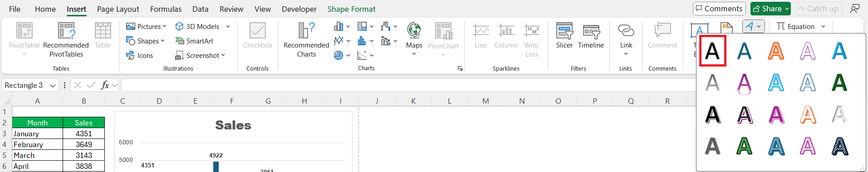The width and height of the screenshot is (868, 172).
Task: Open the Developer tab
Action: click(x=299, y=9)
